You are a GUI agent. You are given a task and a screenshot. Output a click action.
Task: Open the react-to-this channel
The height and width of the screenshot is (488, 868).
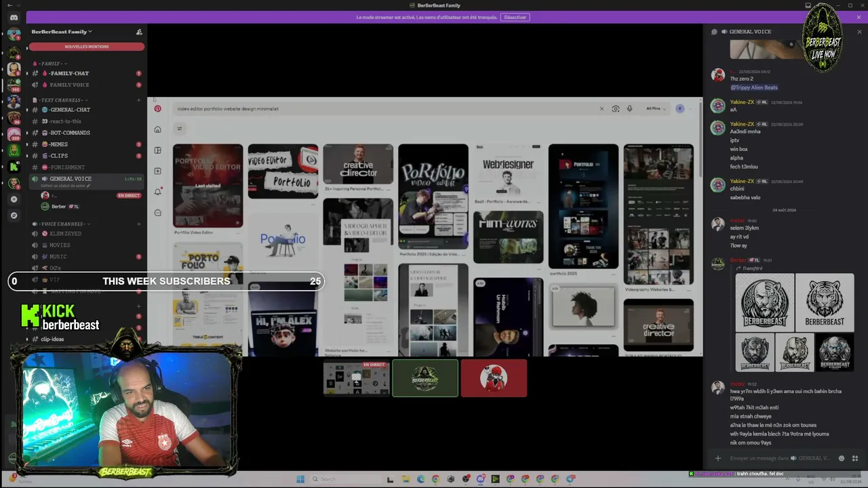[x=85, y=121]
